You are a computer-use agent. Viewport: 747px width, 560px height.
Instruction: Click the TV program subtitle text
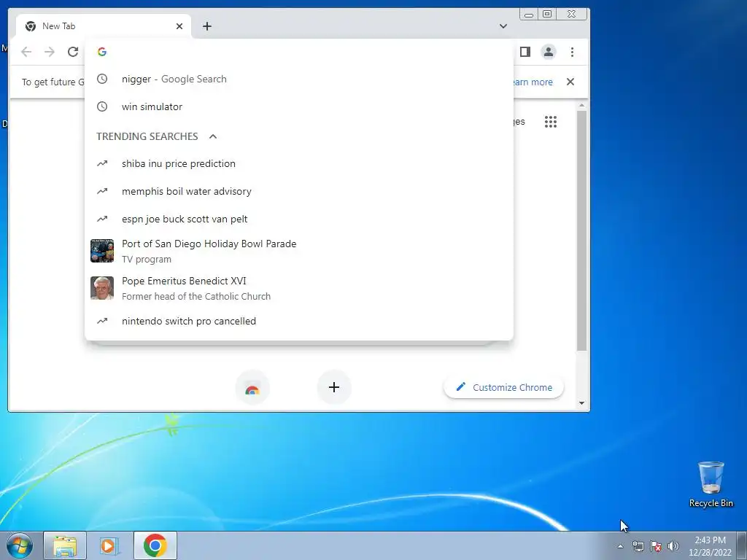[x=146, y=260]
